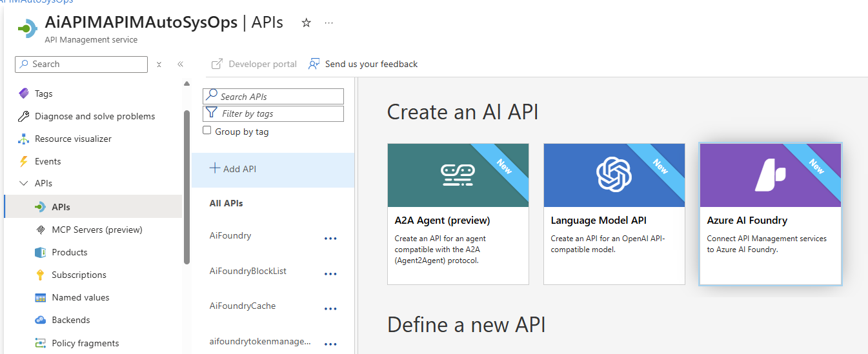This screenshot has height=354, width=868.
Task: Click Add API button
Action: 273,170
